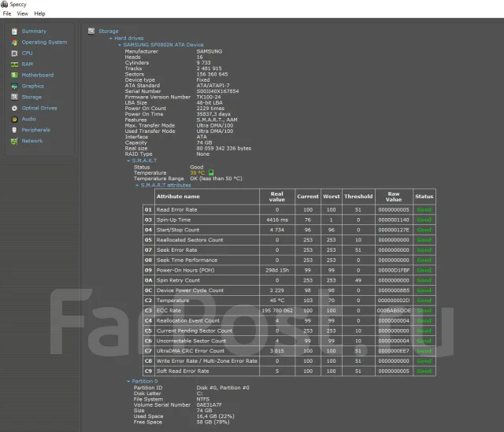Click the Summary sidebar icon
The height and width of the screenshot is (432, 504).
(x=14, y=31)
